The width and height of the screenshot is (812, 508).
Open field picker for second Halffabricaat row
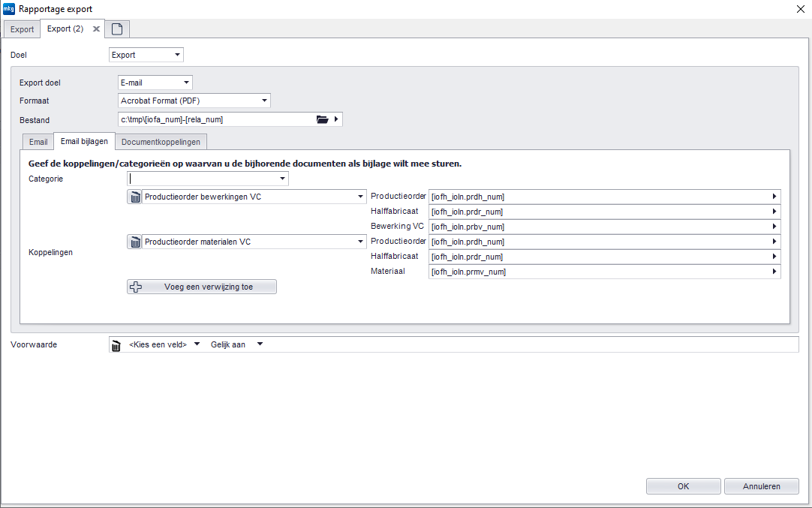774,257
